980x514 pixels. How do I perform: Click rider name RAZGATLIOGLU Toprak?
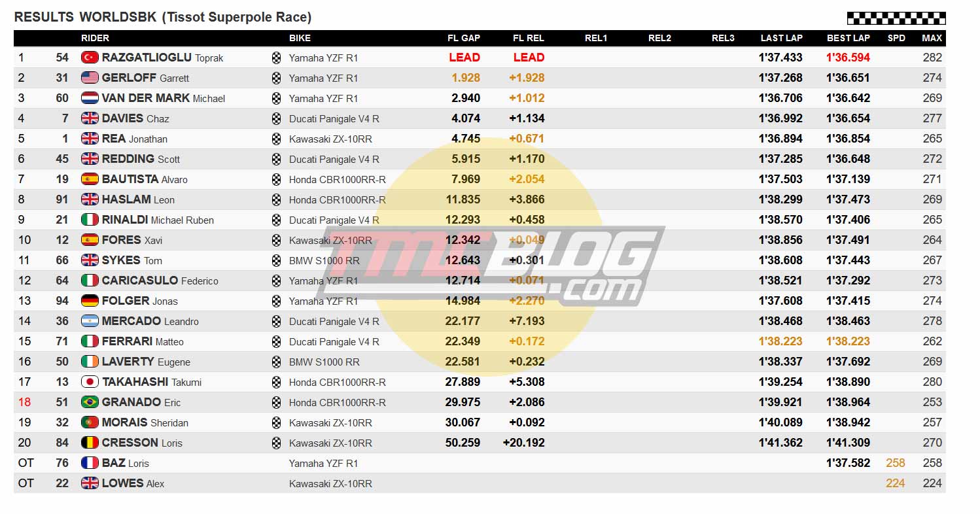pyautogui.click(x=162, y=58)
